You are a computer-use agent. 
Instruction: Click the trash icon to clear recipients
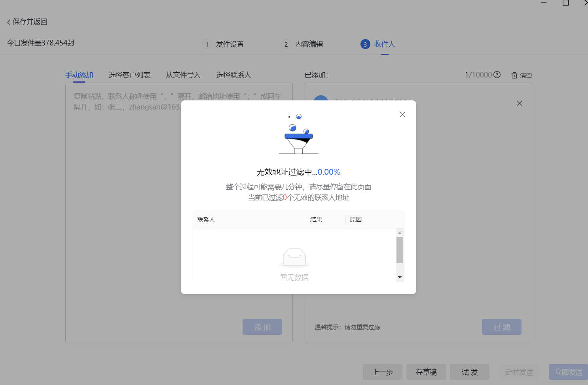tap(514, 75)
